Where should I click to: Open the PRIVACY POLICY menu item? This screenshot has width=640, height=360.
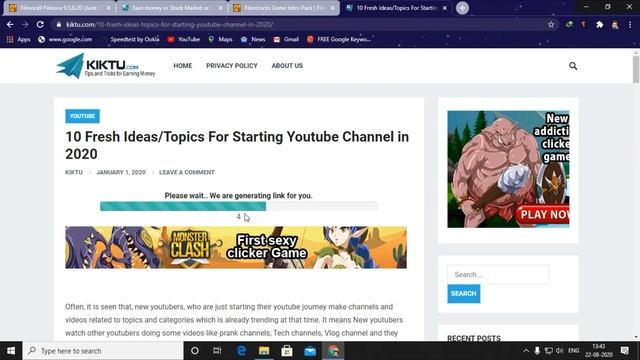coord(231,66)
